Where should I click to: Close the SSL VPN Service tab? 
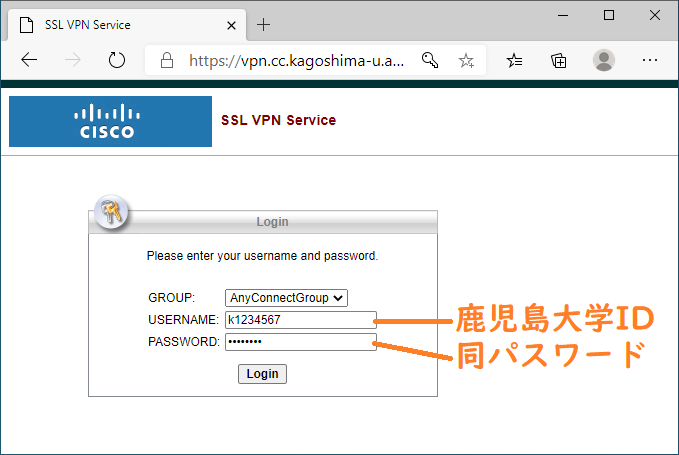[x=231, y=26]
